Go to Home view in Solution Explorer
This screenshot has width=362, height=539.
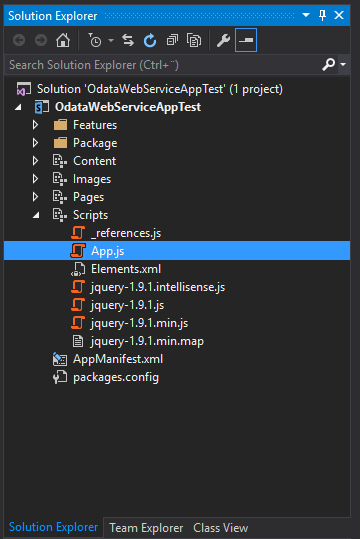(63, 41)
